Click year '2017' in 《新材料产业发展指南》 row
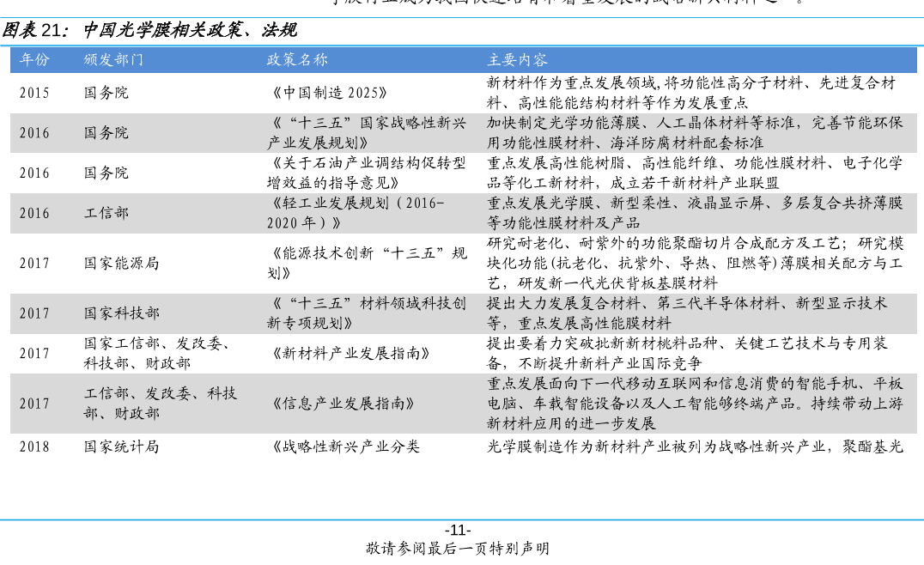 tap(34, 353)
